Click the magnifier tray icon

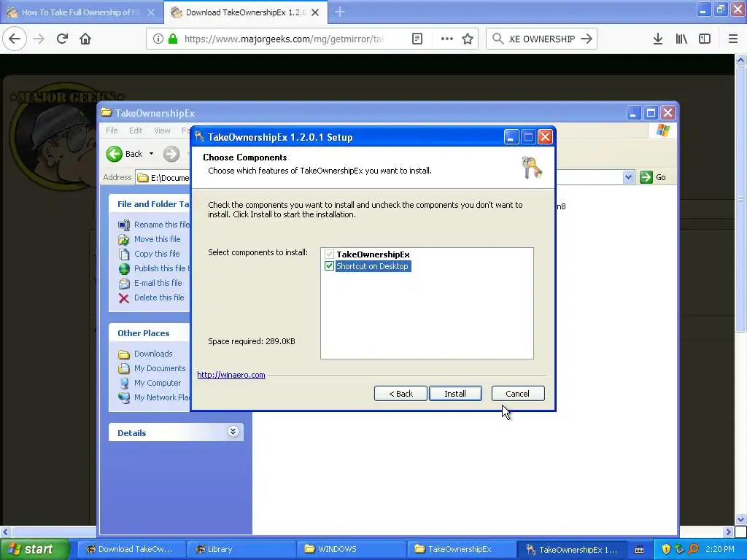(x=693, y=550)
